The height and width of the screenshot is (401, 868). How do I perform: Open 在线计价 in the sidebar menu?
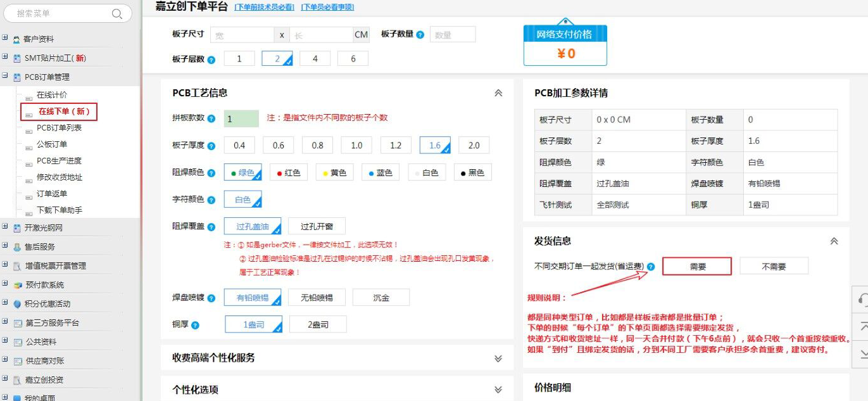pos(52,95)
